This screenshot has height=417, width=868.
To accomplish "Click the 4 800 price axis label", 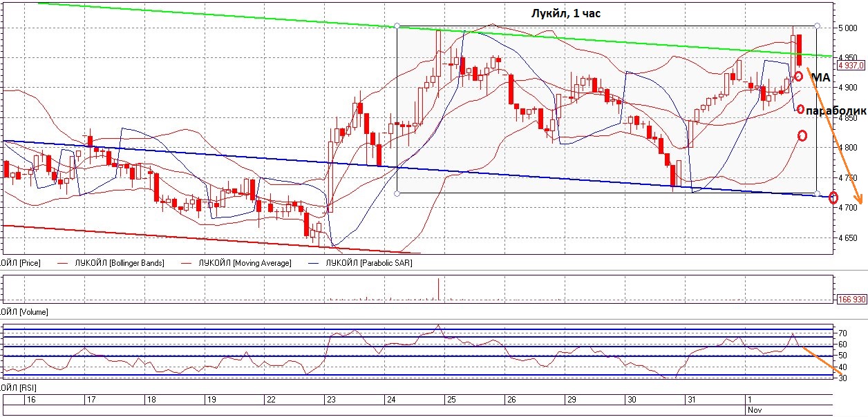I will coord(848,148).
